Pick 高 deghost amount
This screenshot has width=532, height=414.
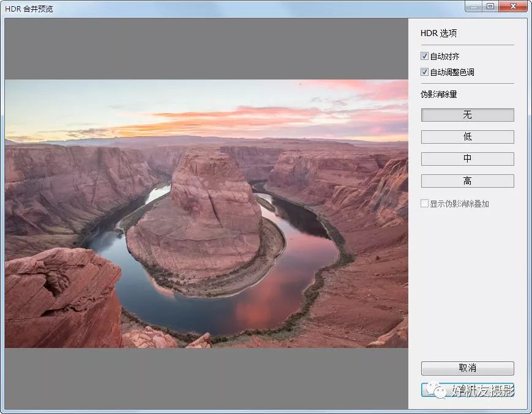click(467, 181)
